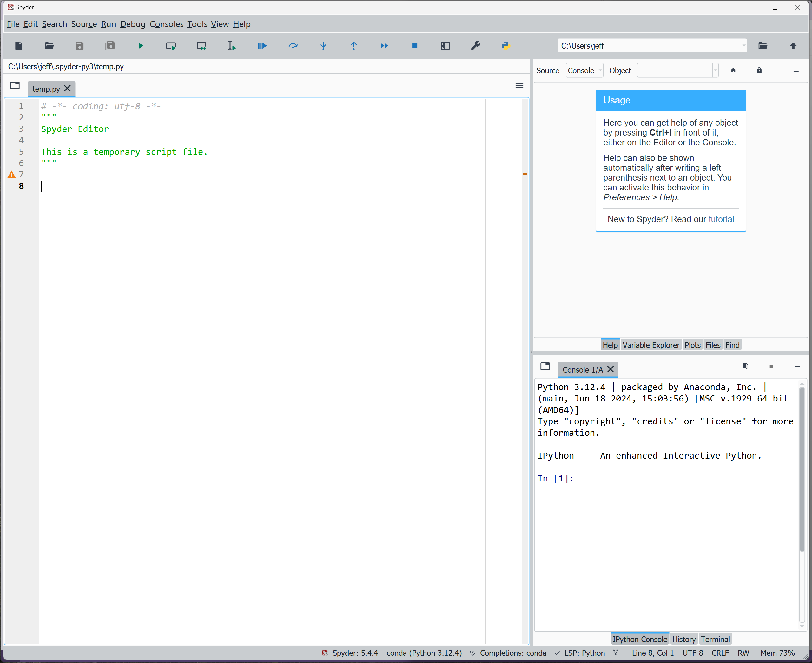Click the Object input field
Viewport: 812px width, 663px height.
click(x=674, y=70)
